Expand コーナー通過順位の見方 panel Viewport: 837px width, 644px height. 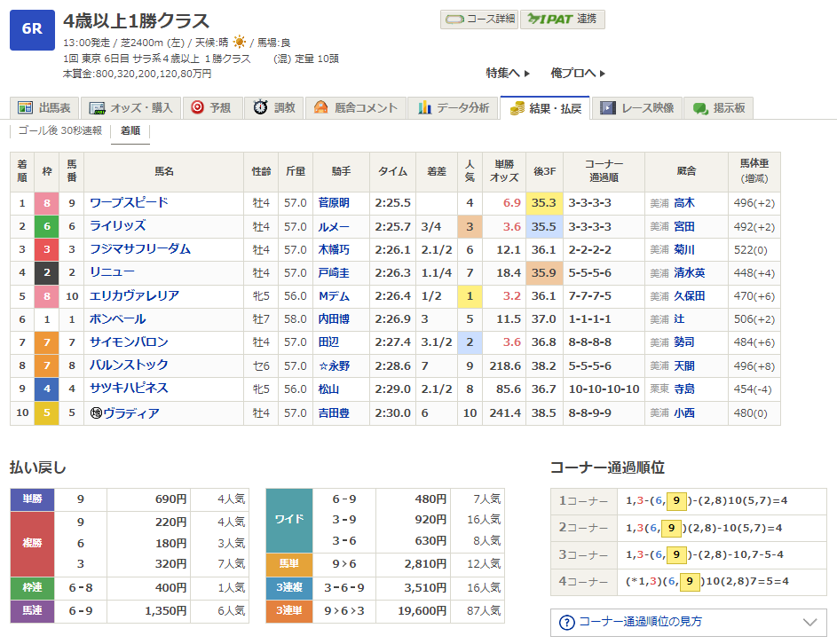(x=688, y=622)
